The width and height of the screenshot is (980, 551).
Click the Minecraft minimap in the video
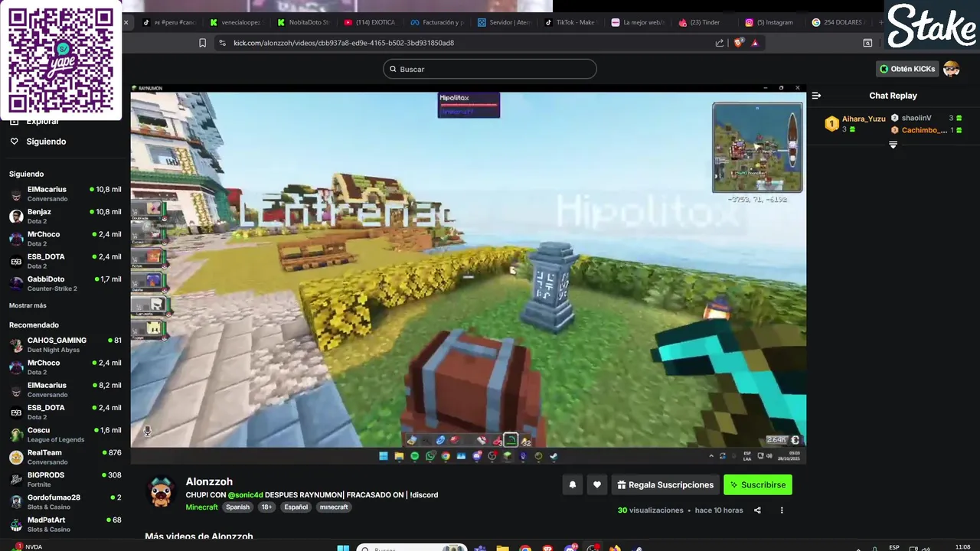tap(757, 147)
